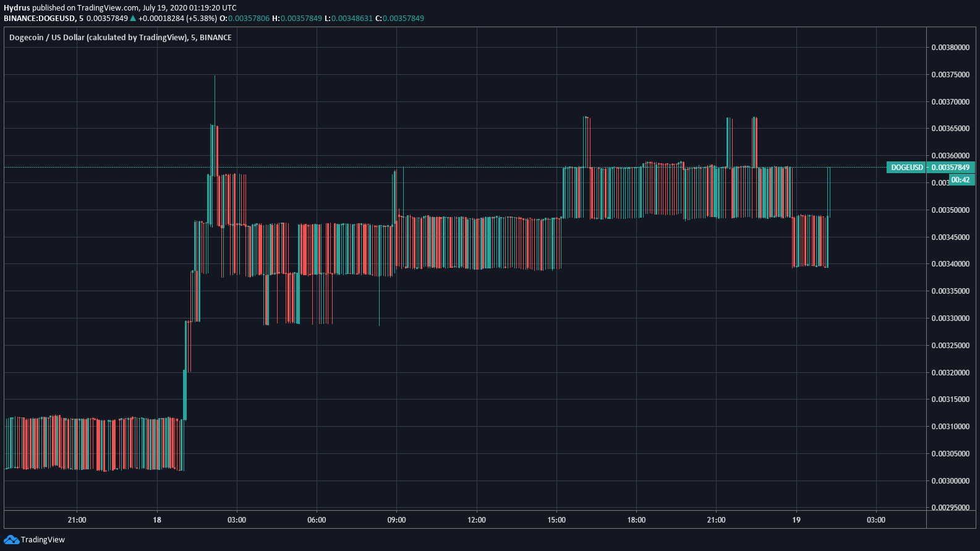Click the 18 date marker on time axis
The height and width of the screenshot is (551, 980).
coord(157,520)
